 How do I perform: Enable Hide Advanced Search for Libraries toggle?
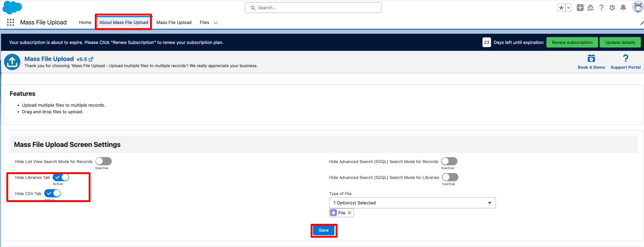[x=450, y=177]
